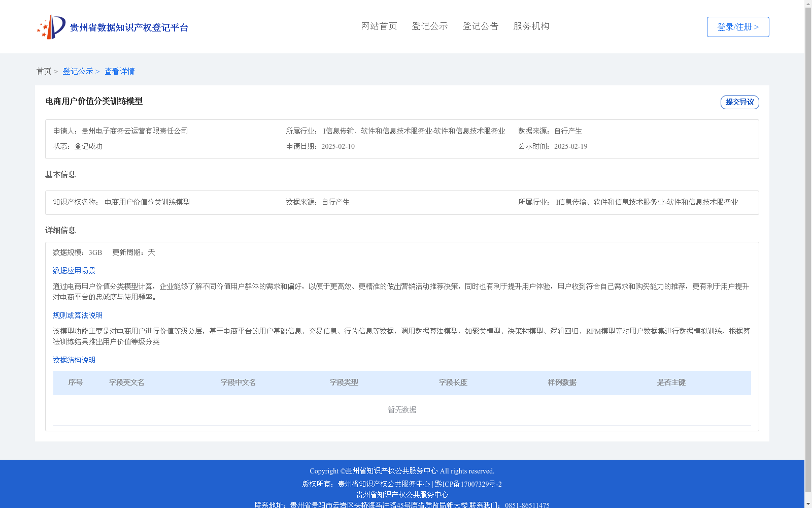This screenshot has width=812, height=508.
Task: Open the 服务机构 navigation item
Action: (531, 26)
